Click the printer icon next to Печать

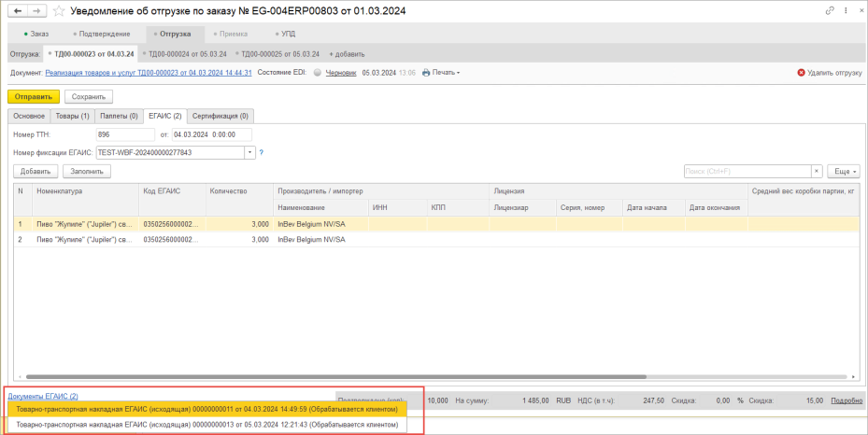[x=426, y=73]
